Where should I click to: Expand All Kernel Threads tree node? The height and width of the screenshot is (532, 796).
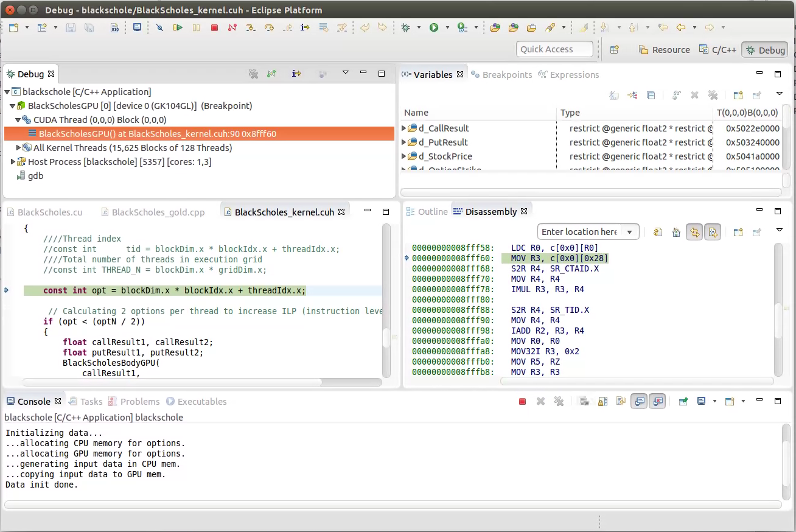click(x=19, y=148)
